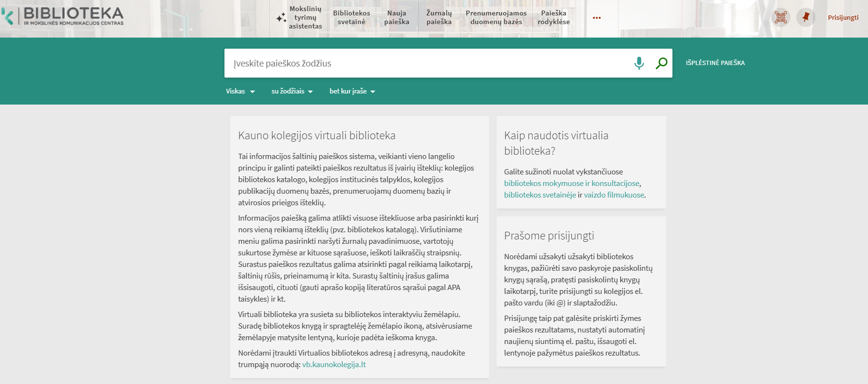Open Bibliotekos svetainė menu item

[352, 18]
